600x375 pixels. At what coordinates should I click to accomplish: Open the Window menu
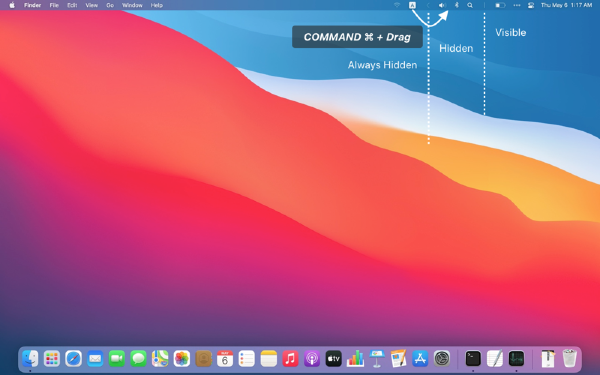click(x=132, y=5)
